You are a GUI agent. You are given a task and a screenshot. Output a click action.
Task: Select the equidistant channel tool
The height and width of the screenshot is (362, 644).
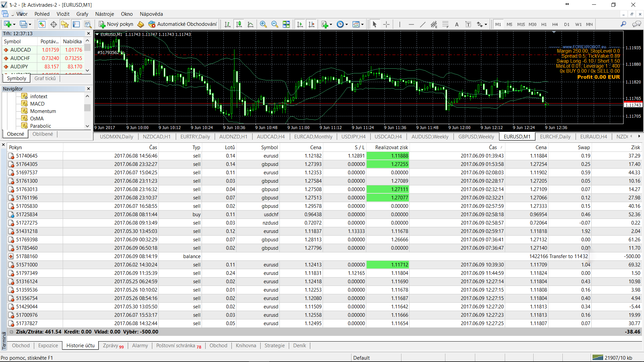click(434, 24)
